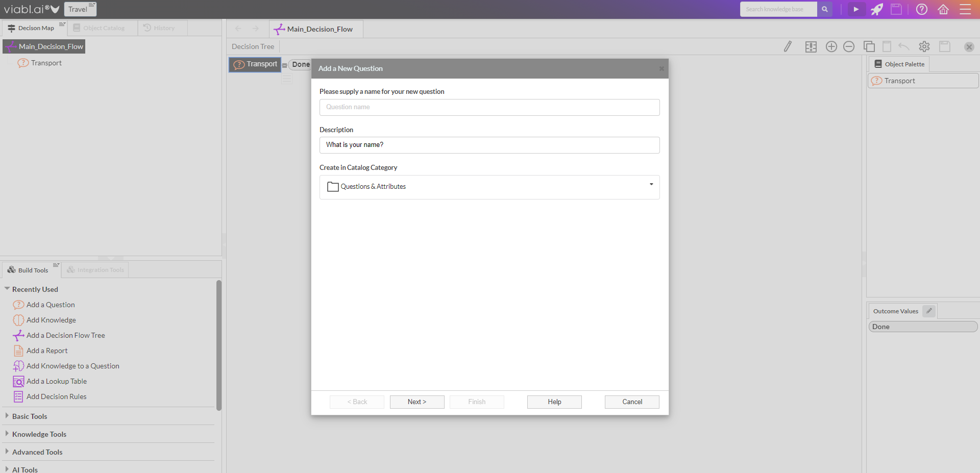Navigate forward with right arrow icon
The height and width of the screenshot is (473, 980).
(256, 29)
